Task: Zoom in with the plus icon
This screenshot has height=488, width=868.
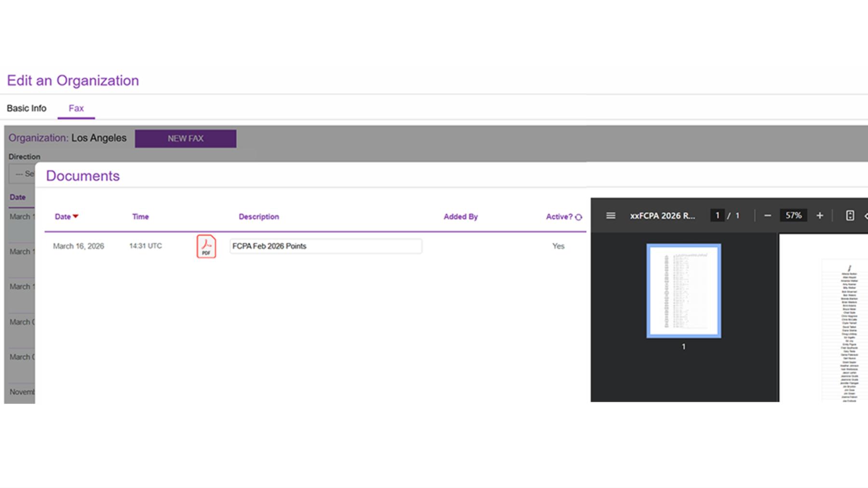Action: (820, 215)
